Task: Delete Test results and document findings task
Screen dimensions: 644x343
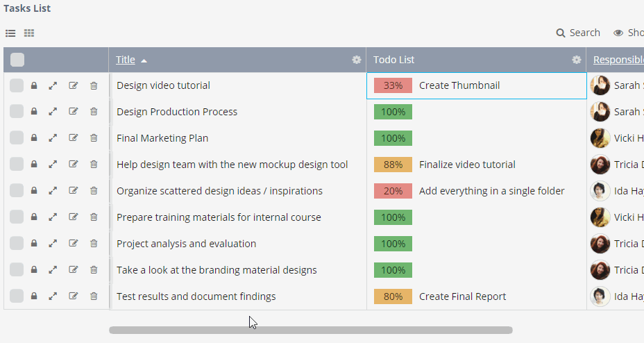Action: pyautogui.click(x=94, y=296)
